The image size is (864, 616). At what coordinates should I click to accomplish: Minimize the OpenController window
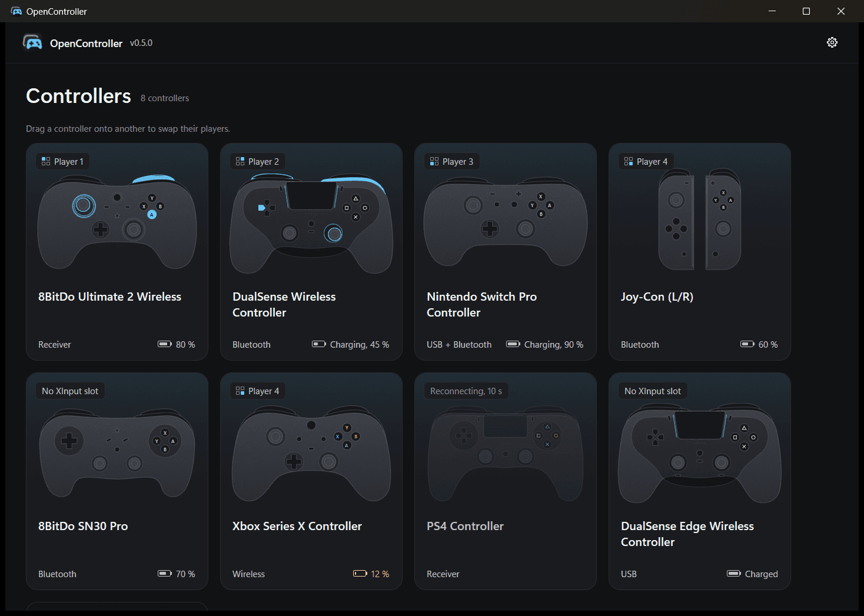click(x=772, y=11)
